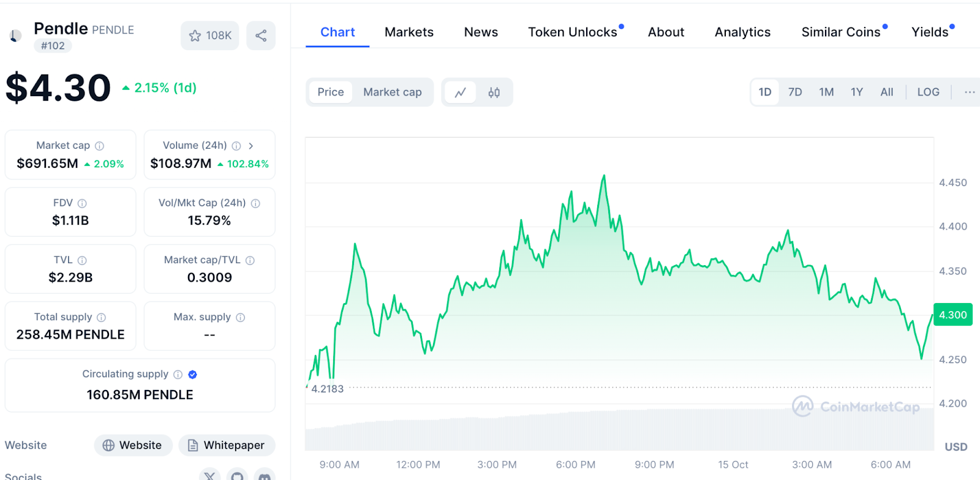The image size is (980, 480).
Task: Click the $2.29B TVL value
Action: [x=70, y=277]
